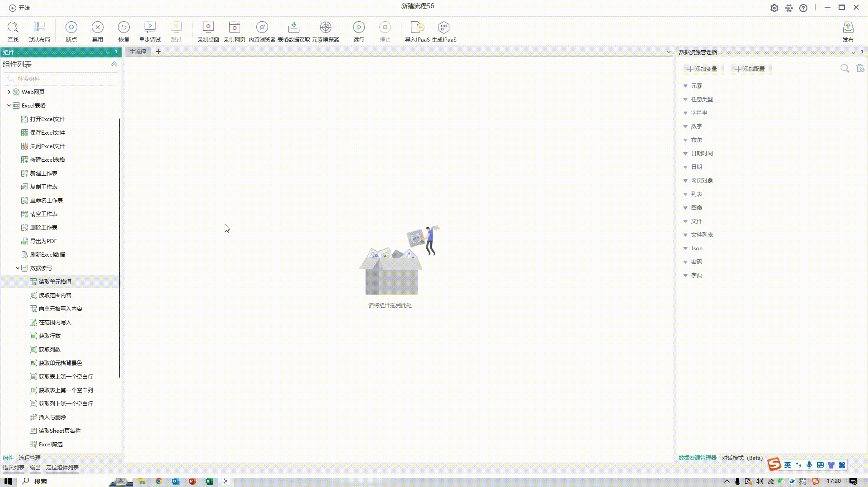Select the 主流程 tab
Image resolution: width=868 pixels, height=487 pixels.
(138, 52)
